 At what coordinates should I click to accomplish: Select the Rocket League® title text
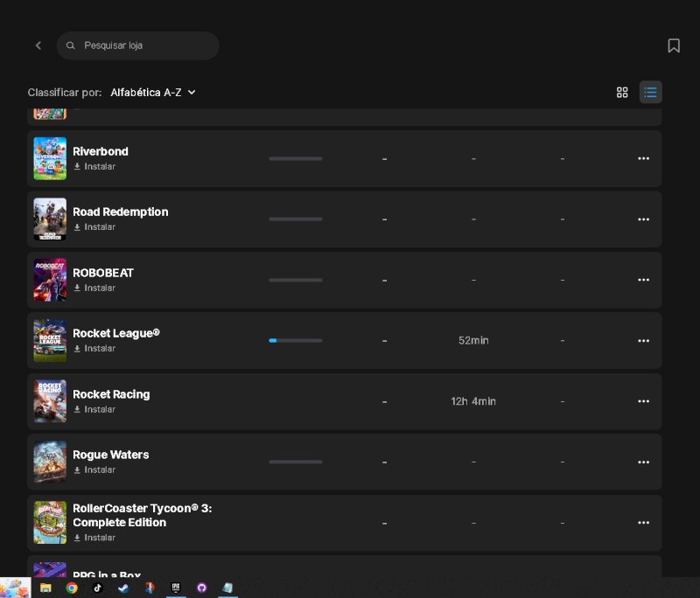(116, 334)
